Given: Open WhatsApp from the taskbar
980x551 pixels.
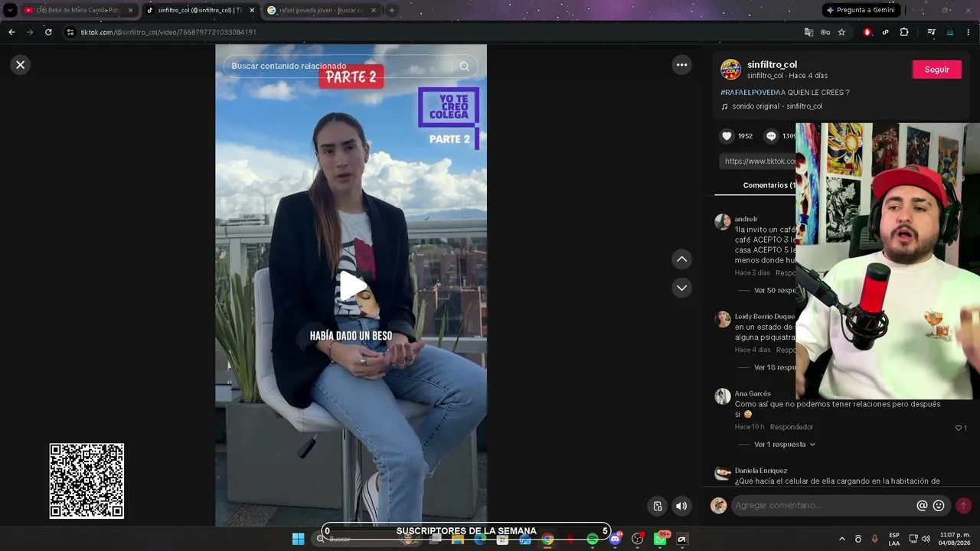Looking at the screenshot, I should pyautogui.click(x=659, y=539).
